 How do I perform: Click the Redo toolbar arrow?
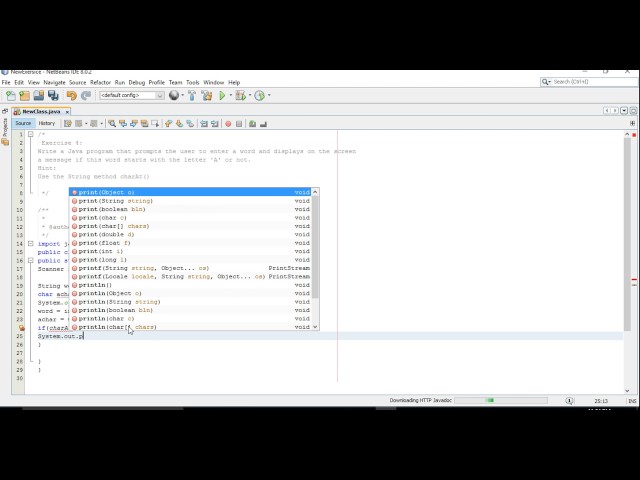coord(86,96)
